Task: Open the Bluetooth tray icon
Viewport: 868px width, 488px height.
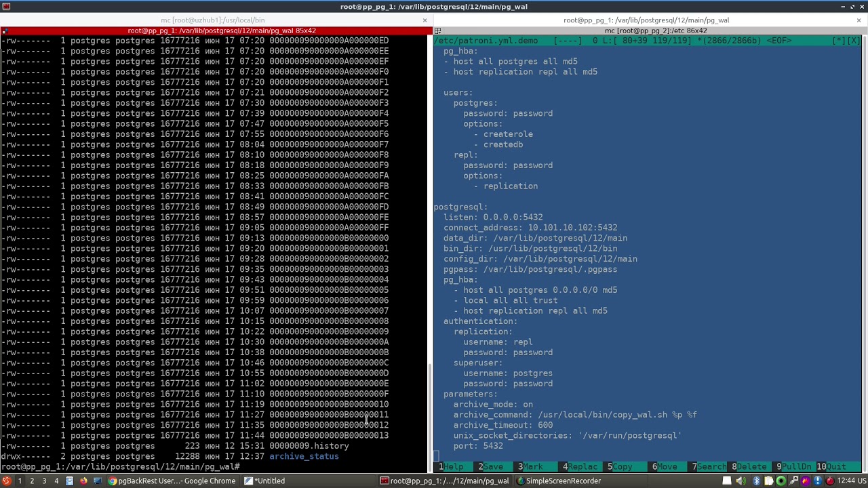Action: (756, 481)
